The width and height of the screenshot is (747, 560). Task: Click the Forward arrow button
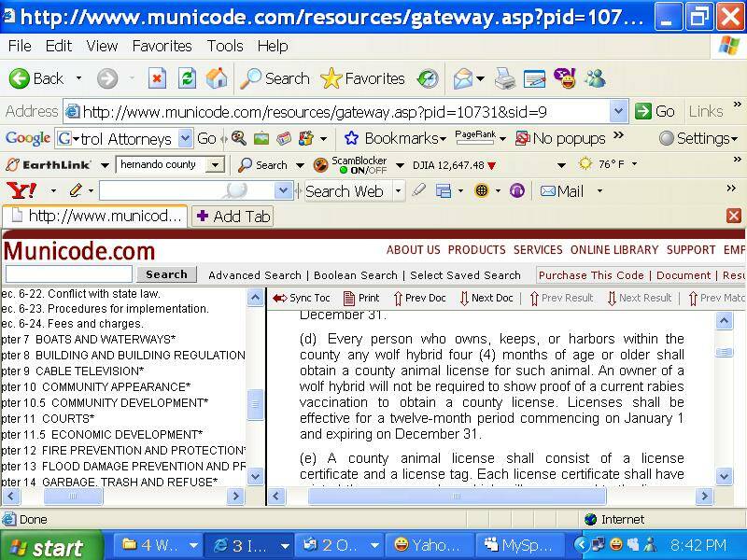point(107,78)
